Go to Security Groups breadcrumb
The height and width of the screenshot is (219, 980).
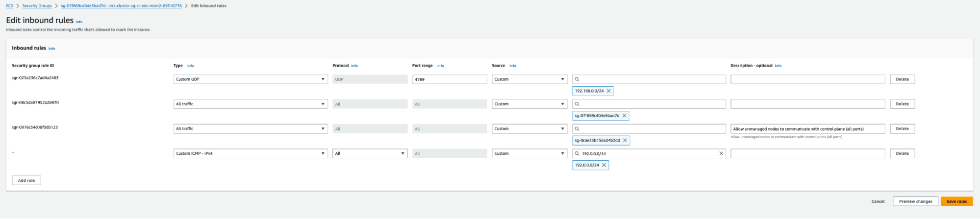[x=37, y=6]
